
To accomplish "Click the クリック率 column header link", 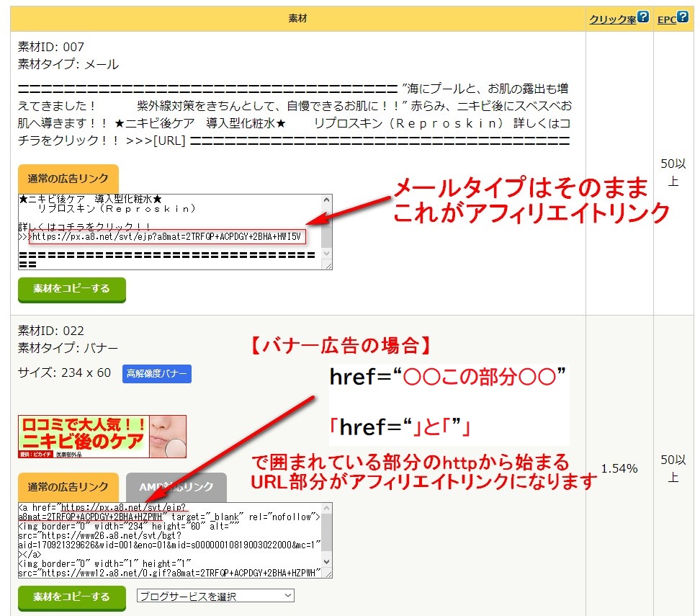I will pyautogui.click(x=612, y=19).
